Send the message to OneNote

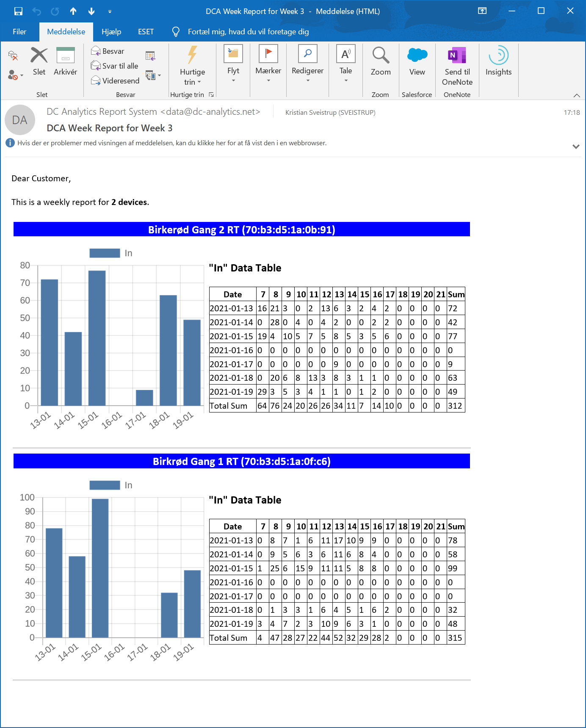coord(457,65)
